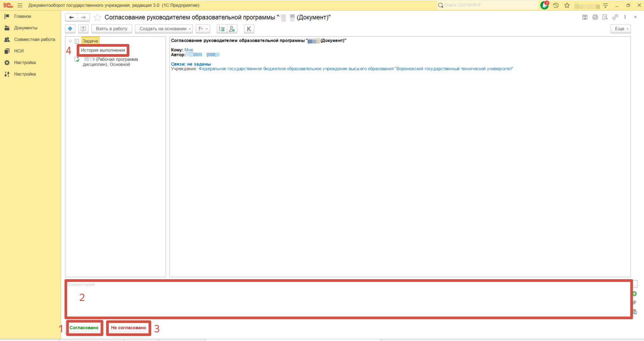The image size is (644, 341).
Task: Click the save diskette icon
Action: pyautogui.click(x=585, y=17)
